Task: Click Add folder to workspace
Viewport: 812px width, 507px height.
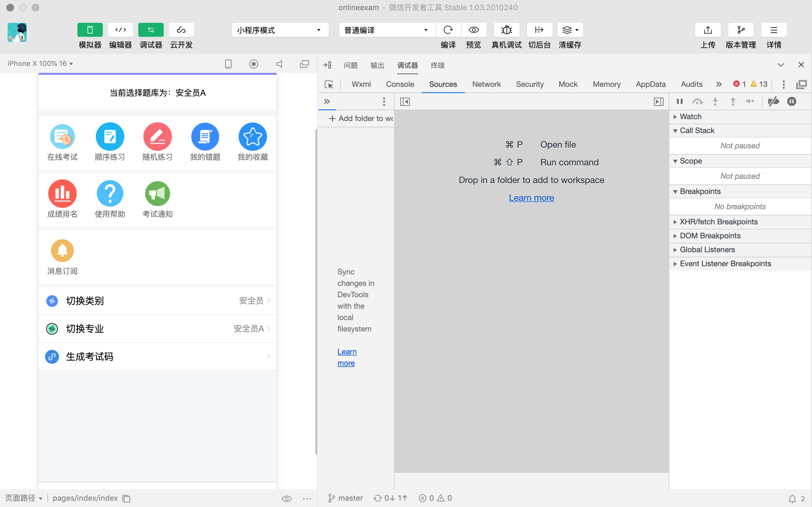Action: click(x=362, y=119)
